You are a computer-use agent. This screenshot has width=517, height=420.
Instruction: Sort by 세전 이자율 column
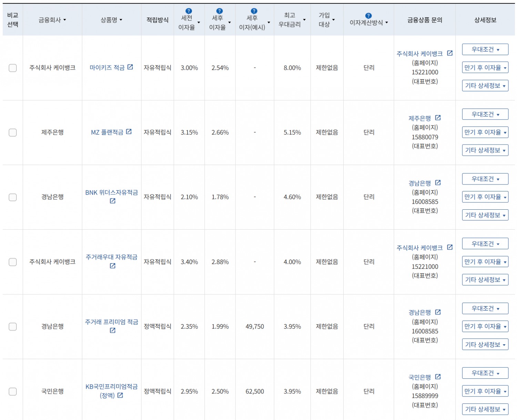coord(189,22)
